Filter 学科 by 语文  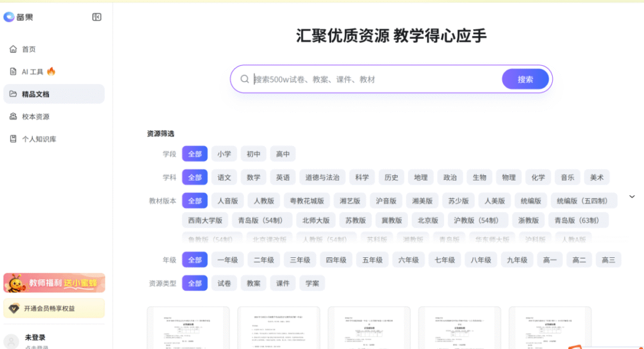point(224,177)
